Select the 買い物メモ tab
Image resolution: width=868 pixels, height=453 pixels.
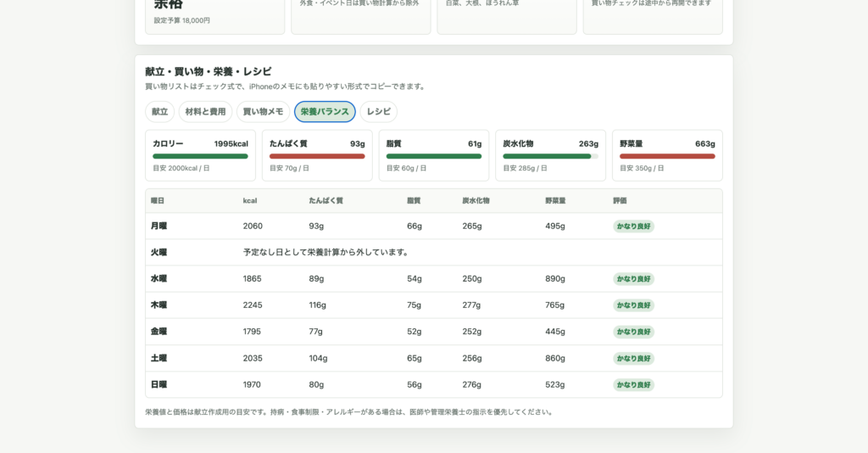263,112
